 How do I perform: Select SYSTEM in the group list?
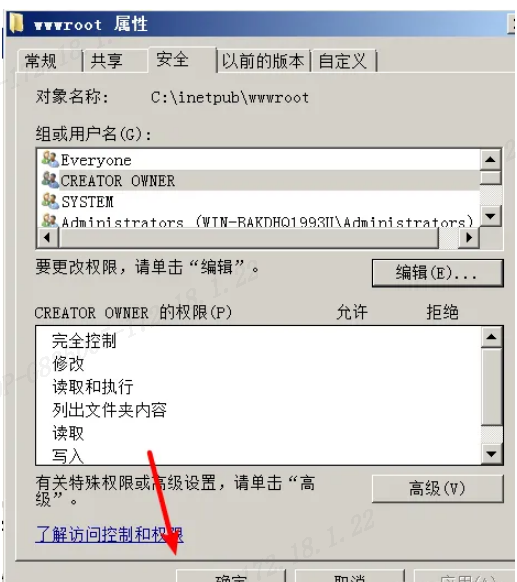[x=87, y=202]
